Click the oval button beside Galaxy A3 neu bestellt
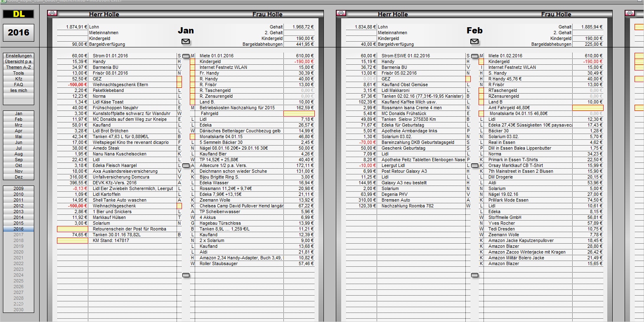This screenshot has width=644, height=322. [x=475, y=165]
